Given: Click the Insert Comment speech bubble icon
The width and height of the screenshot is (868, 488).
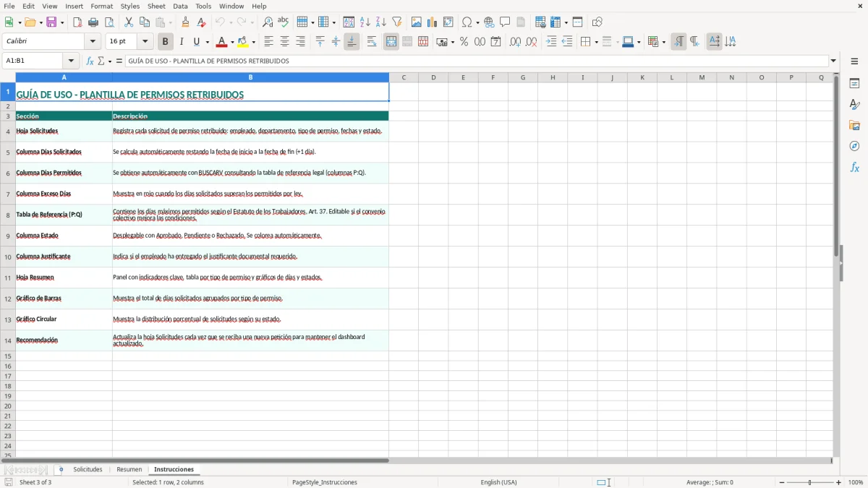Looking at the screenshot, I should pyautogui.click(x=505, y=22).
